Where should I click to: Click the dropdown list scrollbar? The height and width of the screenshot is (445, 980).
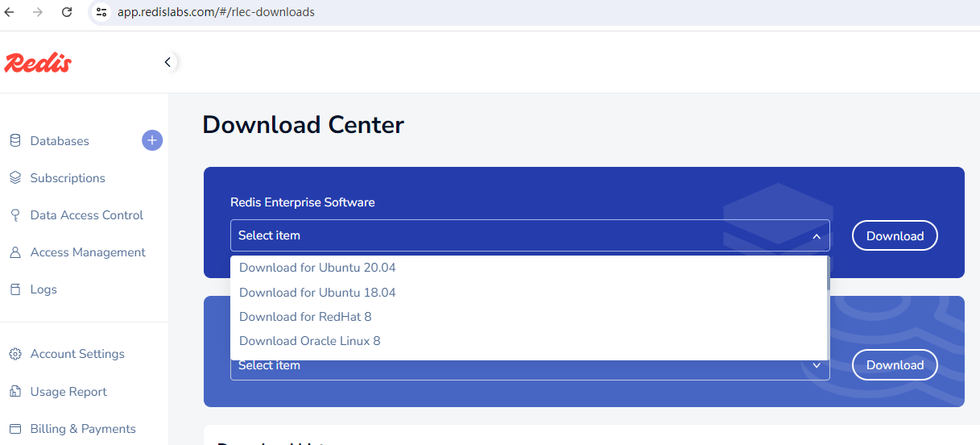click(828, 274)
